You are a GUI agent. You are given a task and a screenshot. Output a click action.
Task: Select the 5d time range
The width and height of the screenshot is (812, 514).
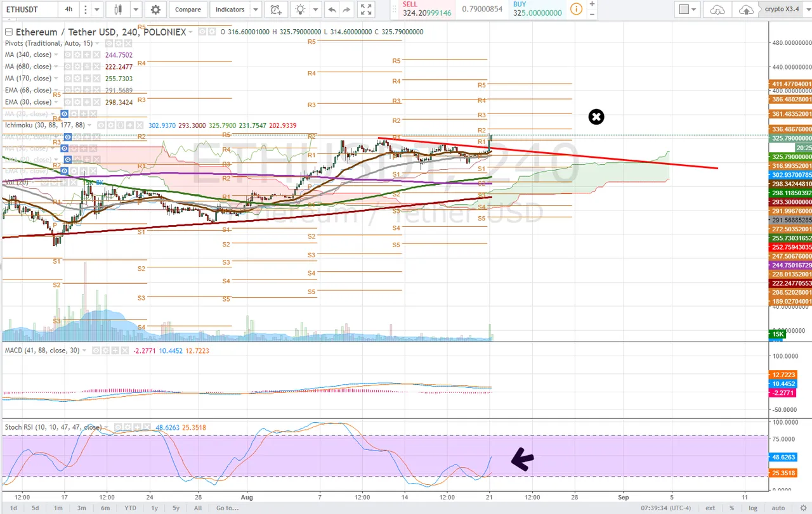[x=35, y=508]
